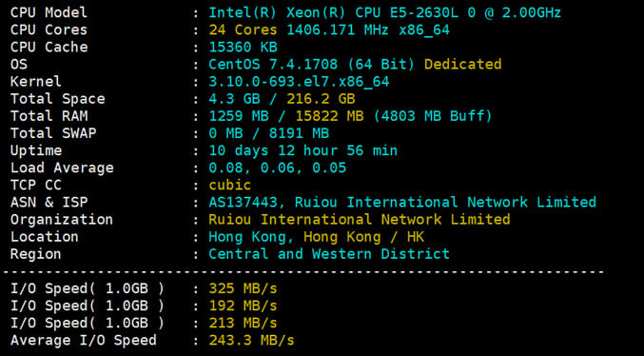Click the 243.3 MB/s average value
Image resolution: width=644 pixels, height=356 pixels.
[252, 341]
